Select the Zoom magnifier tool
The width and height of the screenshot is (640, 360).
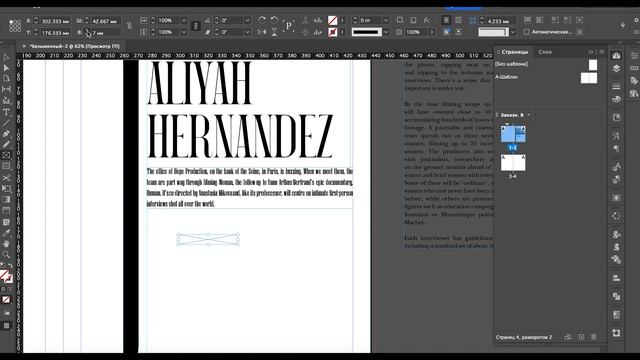(x=6, y=254)
